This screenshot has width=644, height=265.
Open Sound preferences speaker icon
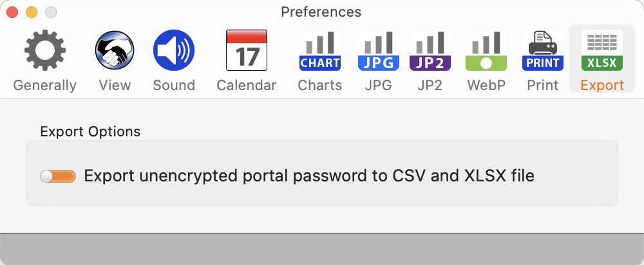[x=174, y=50]
